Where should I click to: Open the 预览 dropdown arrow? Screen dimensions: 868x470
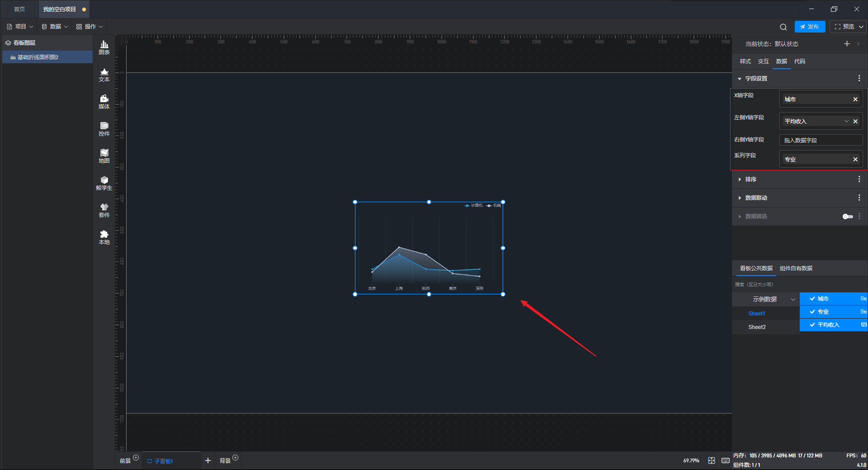[861, 27]
